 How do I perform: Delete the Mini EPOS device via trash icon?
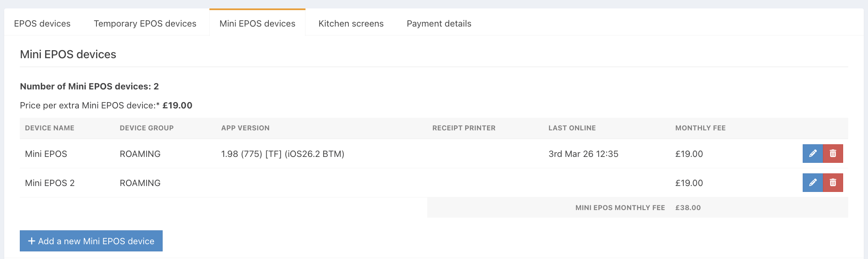click(833, 154)
